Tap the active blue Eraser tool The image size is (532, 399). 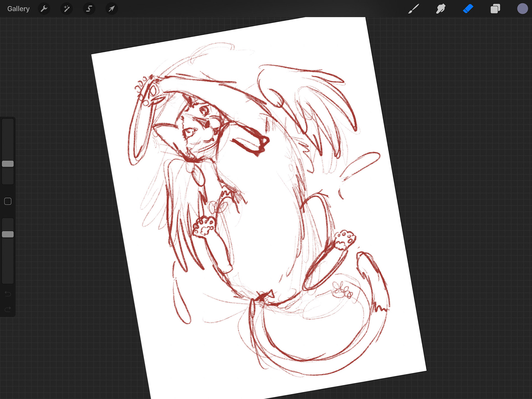468,9
